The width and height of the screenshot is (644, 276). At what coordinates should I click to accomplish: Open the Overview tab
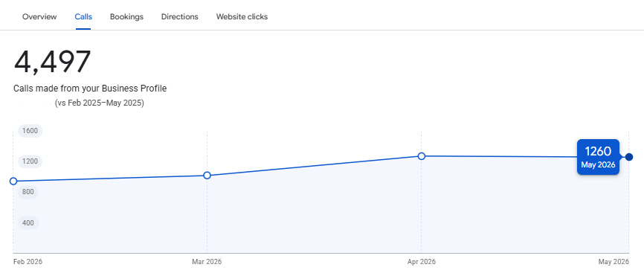(x=39, y=17)
